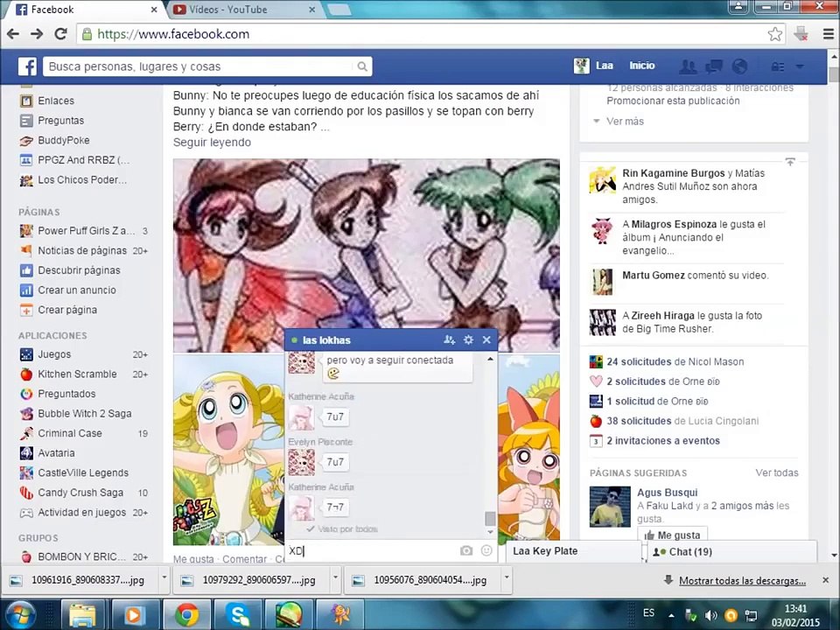Switch to Facebook browser tab
The width and height of the screenshot is (840, 630).
pos(86,10)
